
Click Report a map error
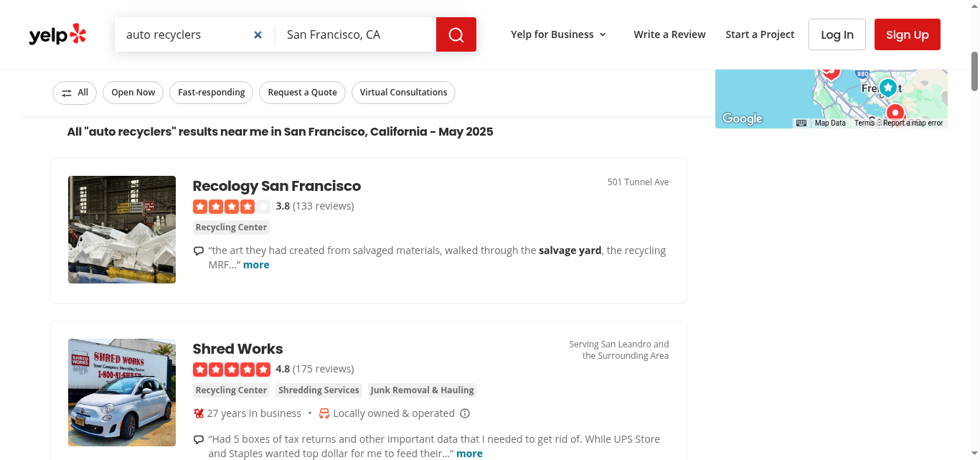913,123
